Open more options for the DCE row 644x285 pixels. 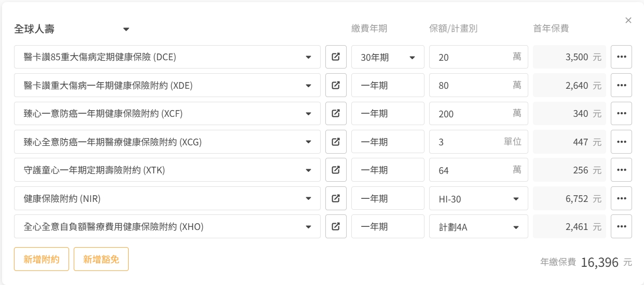(621, 57)
